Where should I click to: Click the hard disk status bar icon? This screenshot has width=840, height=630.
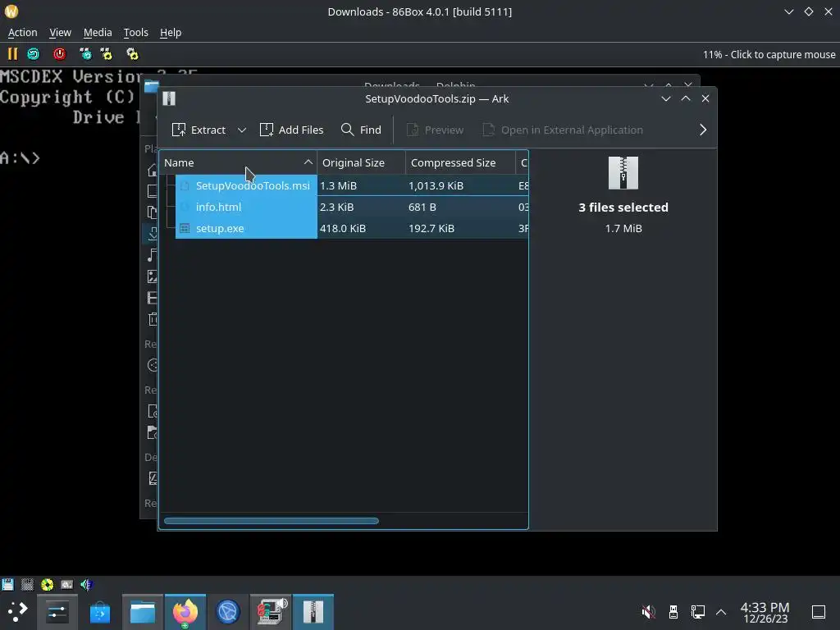point(67,584)
